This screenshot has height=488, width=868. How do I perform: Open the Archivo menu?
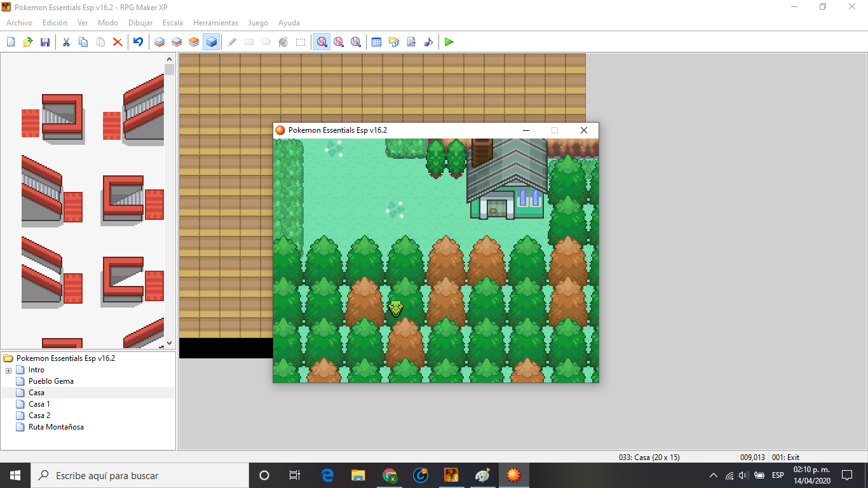click(x=19, y=23)
